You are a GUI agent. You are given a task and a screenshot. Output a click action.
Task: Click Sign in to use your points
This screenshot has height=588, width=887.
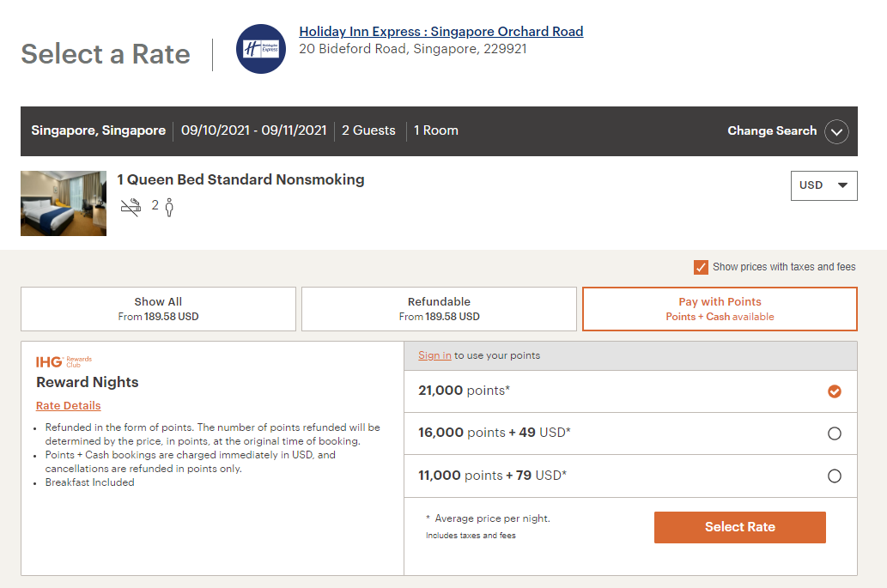(x=434, y=355)
